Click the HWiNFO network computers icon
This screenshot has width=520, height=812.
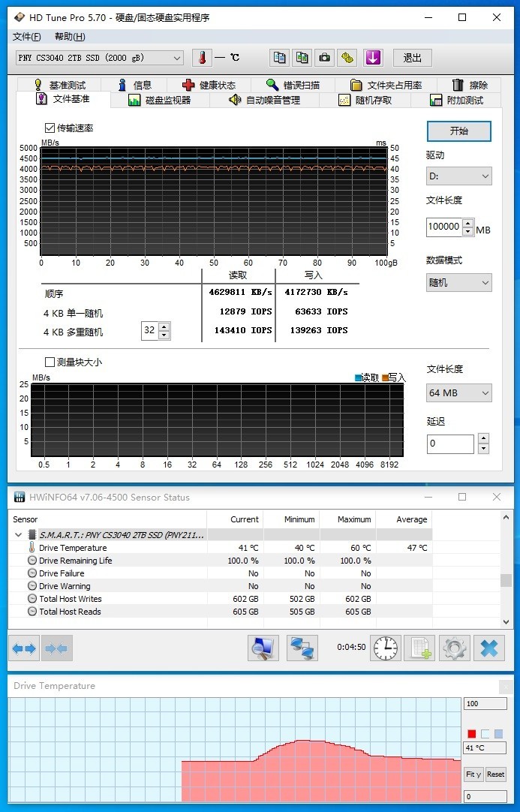click(x=302, y=648)
